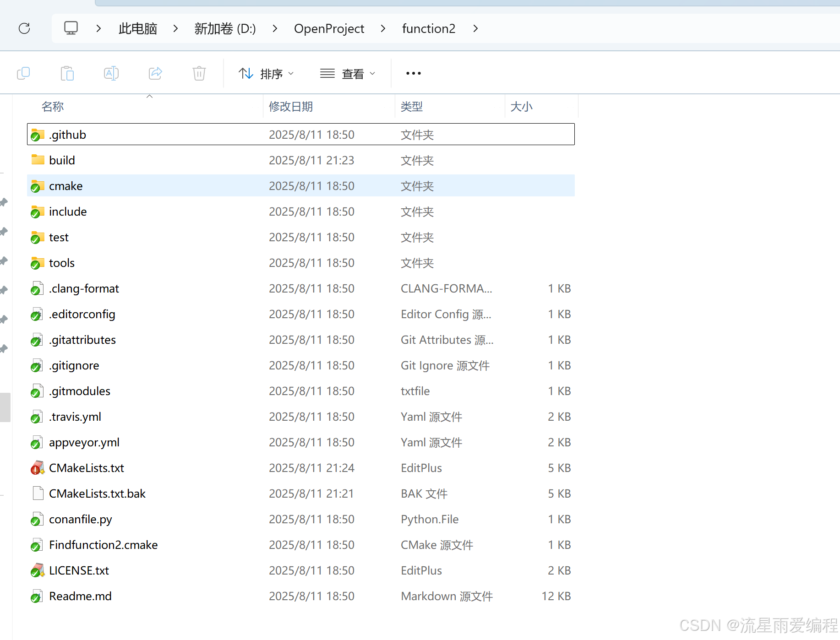Navigate to 新加卷 (D:) in the breadcrumb
The height and width of the screenshot is (640, 840).
(224, 28)
